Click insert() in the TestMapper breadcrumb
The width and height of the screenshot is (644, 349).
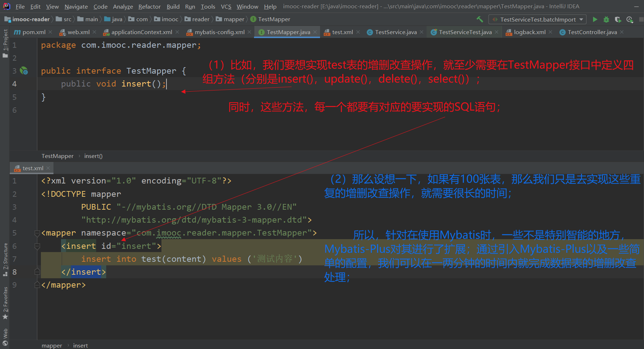coord(93,156)
